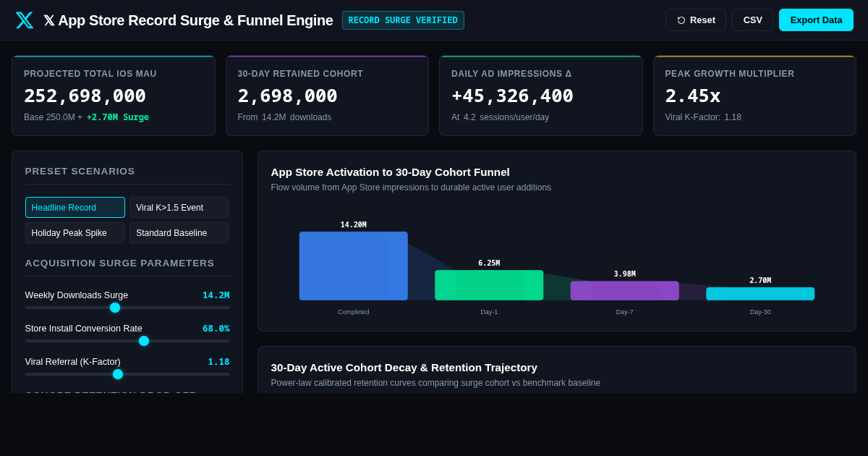The width and height of the screenshot is (868, 456).
Task: Click the 2,698,000 retained cohort value
Action: (x=288, y=96)
